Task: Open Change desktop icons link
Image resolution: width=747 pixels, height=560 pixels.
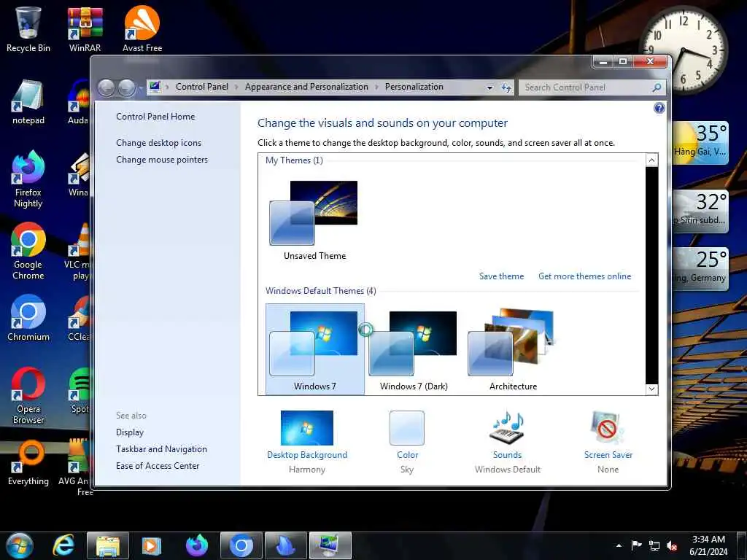Action: pos(158,143)
